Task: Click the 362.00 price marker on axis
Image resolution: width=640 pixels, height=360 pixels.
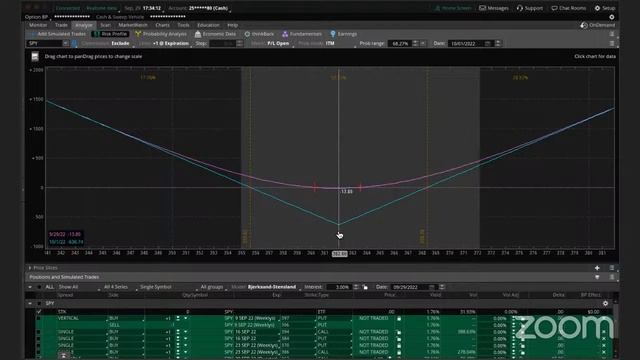Action: (340, 253)
